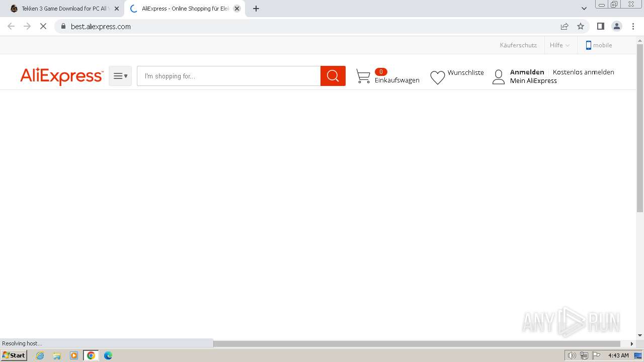Open the Käuferschutz link
Screen dimensions: 644x362
(518, 45)
